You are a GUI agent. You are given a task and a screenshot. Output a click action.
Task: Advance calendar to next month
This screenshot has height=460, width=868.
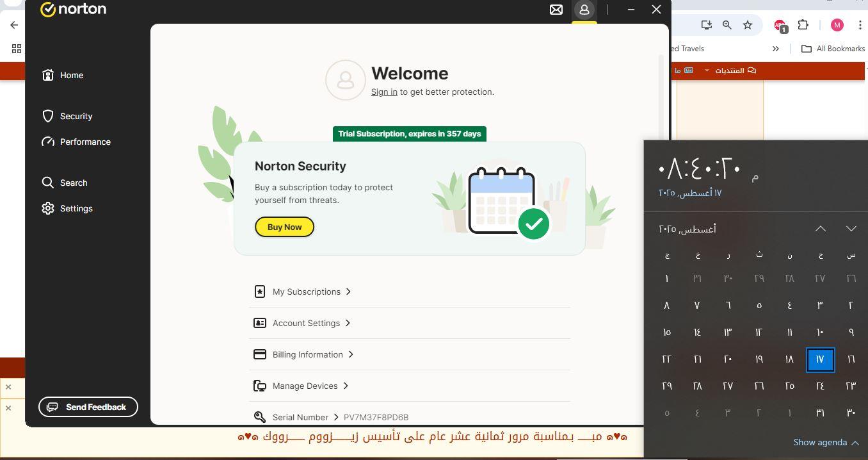point(851,229)
